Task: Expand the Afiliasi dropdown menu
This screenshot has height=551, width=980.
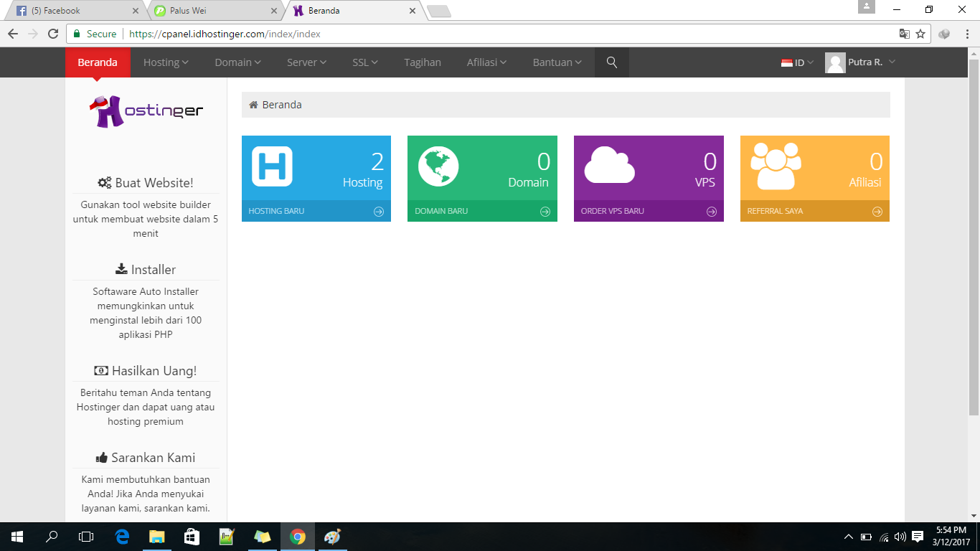Action: (487, 62)
